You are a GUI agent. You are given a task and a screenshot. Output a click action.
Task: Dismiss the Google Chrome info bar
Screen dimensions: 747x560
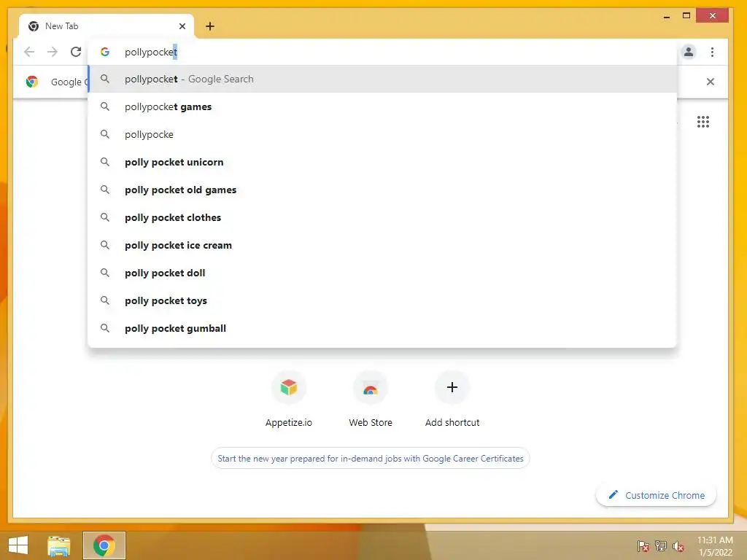(711, 82)
